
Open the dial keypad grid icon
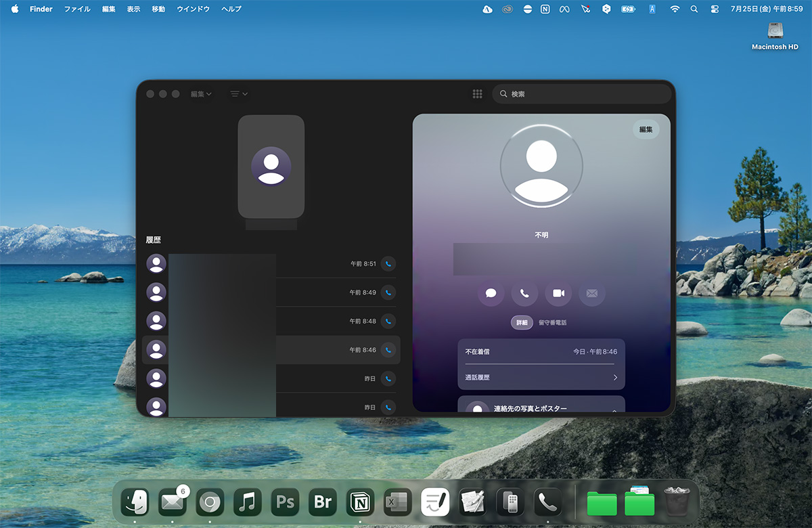tap(477, 94)
